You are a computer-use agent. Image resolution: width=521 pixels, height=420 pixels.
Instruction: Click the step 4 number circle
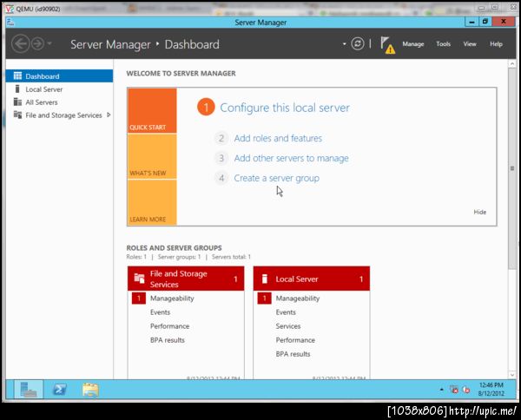221,178
